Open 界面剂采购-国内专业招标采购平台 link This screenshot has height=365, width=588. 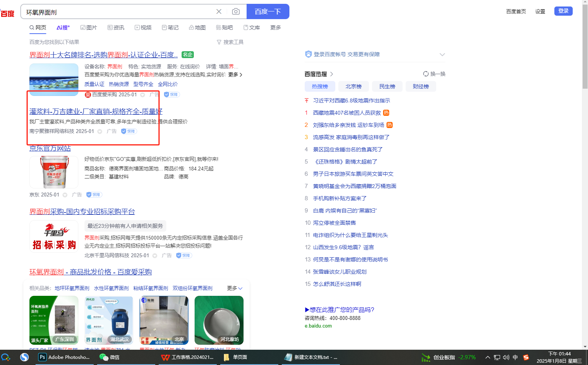pos(82,211)
